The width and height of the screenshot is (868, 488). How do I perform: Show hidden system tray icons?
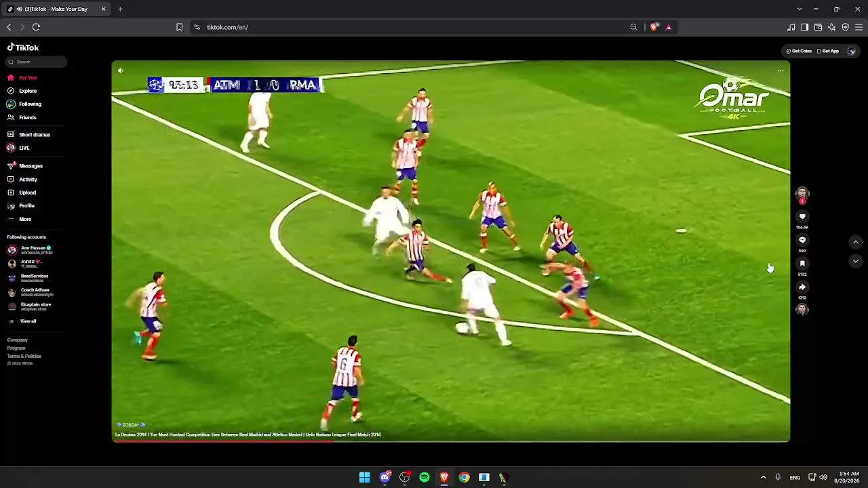tap(763, 477)
